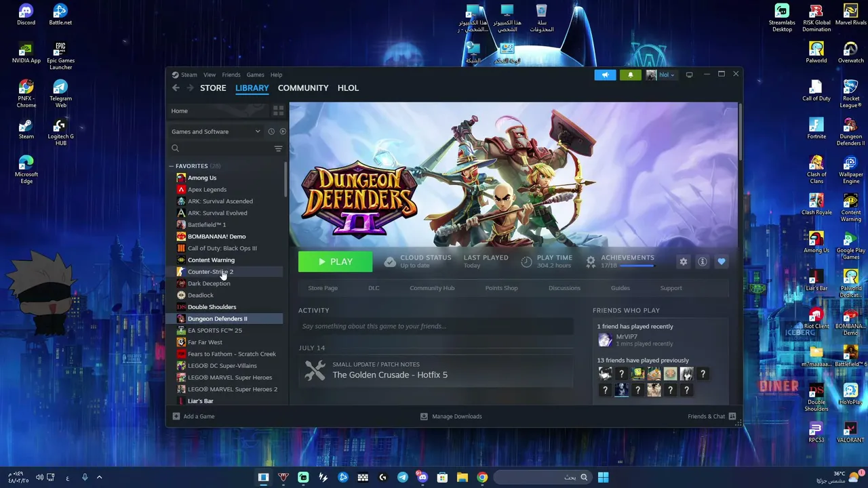Click the Windows Start button
Image resolution: width=868 pixels, height=488 pixels.
[x=603, y=477]
